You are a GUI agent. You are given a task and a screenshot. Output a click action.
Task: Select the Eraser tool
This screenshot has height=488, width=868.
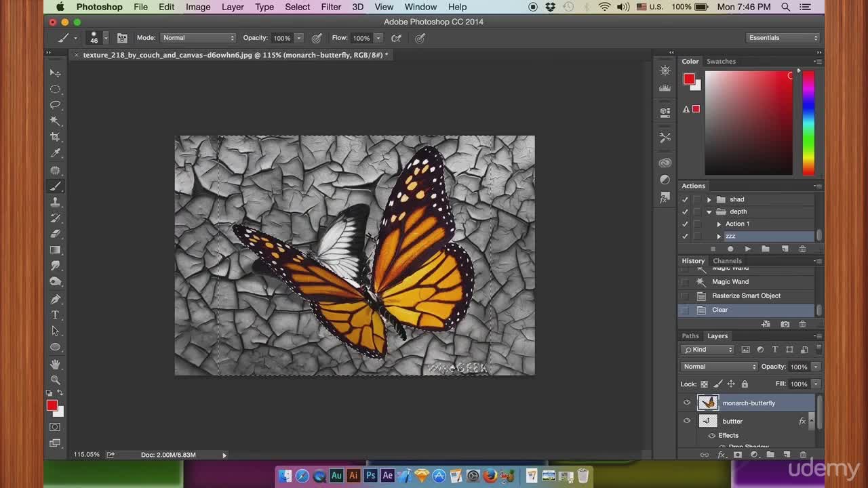tap(56, 234)
